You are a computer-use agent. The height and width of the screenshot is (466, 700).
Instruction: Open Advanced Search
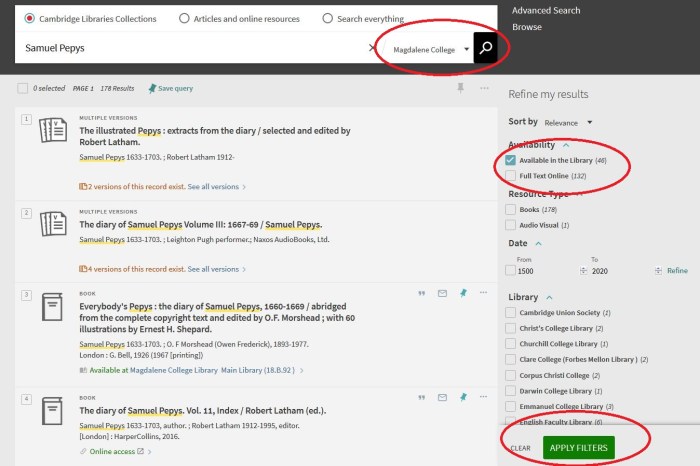(546, 10)
